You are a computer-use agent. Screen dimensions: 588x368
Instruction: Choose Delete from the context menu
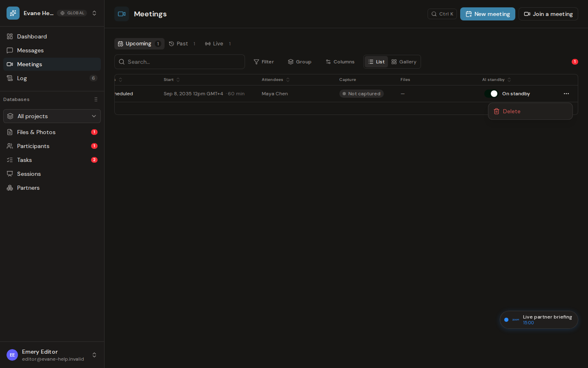point(530,111)
